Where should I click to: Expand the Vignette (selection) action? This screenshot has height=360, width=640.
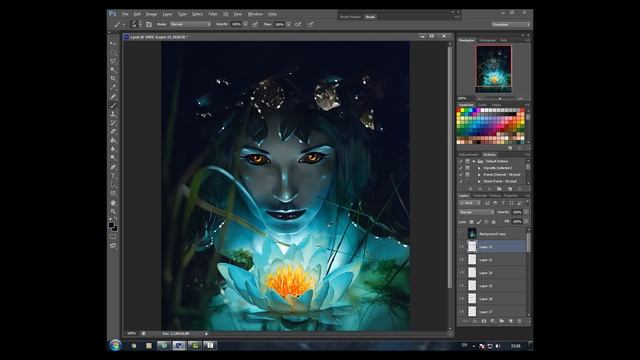pyautogui.click(x=479, y=168)
